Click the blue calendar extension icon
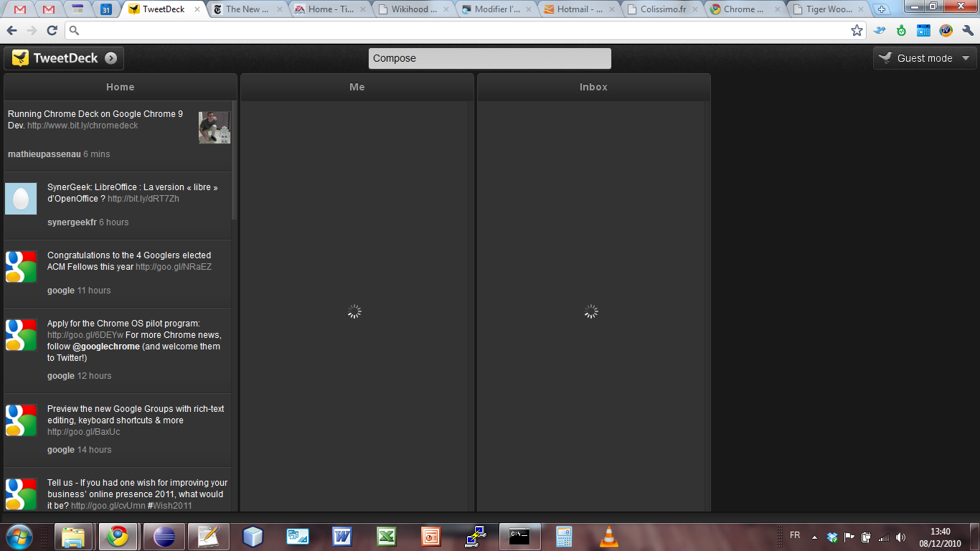 click(923, 30)
